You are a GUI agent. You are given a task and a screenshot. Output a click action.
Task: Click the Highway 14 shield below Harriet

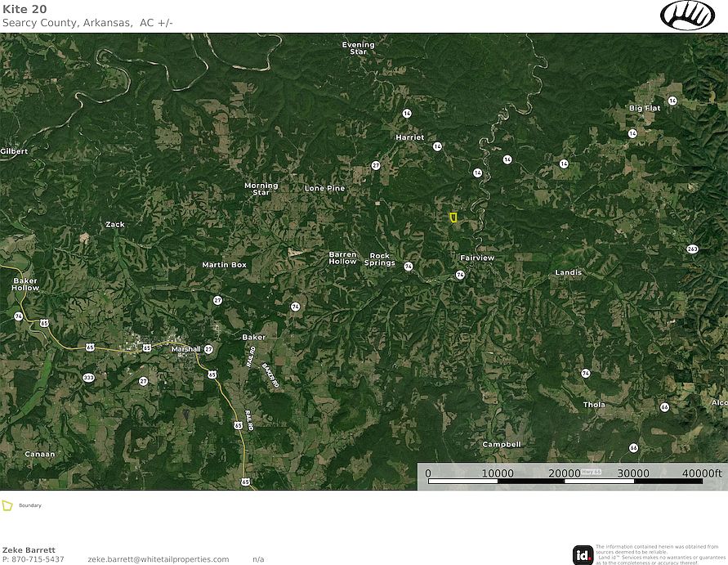tap(438, 146)
